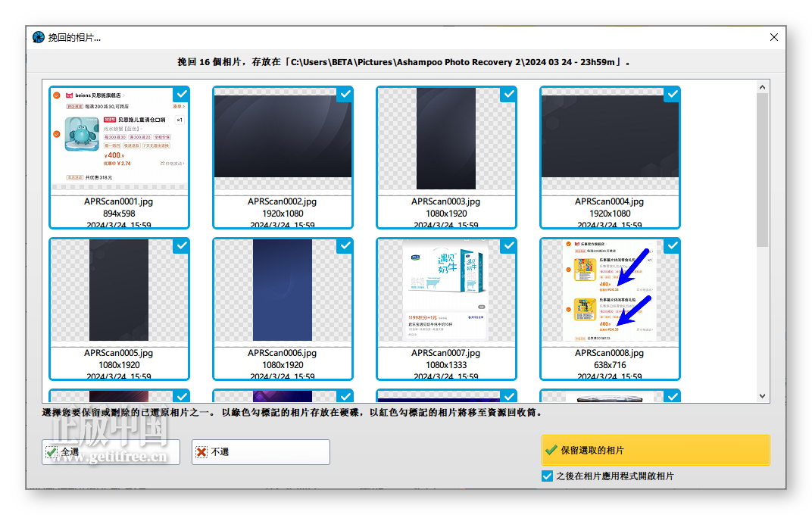The height and width of the screenshot is (515, 812).
Task: Uncheck the APRScan0001.jpg selection checkmark
Action: (181, 94)
